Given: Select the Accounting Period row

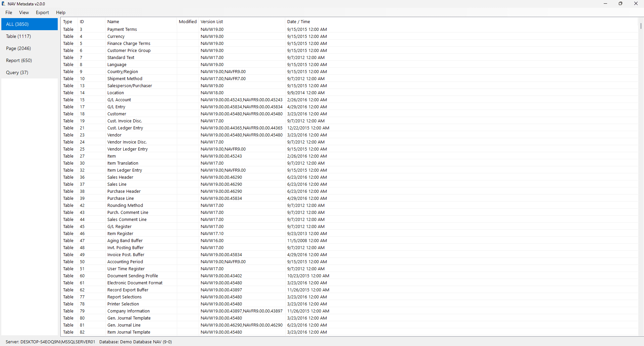Looking at the screenshot, I should [x=349, y=262].
